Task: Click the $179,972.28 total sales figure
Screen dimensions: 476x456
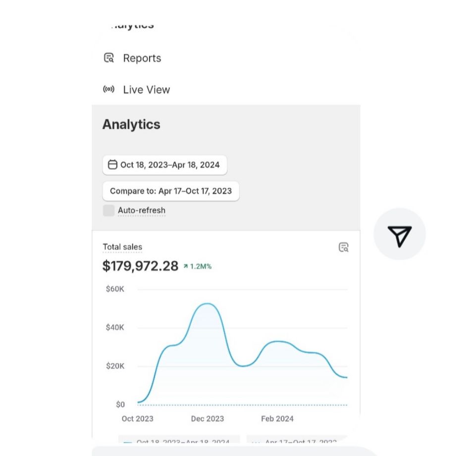Action: (x=140, y=266)
